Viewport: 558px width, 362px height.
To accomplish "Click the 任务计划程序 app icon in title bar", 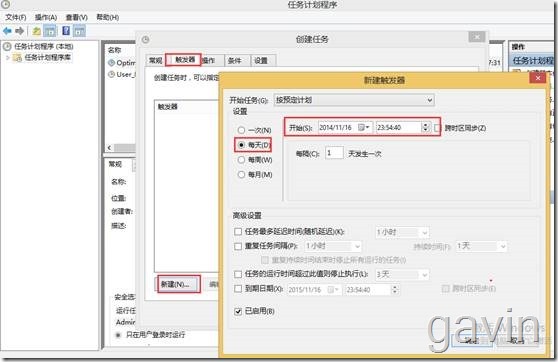I will pos(5,4).
